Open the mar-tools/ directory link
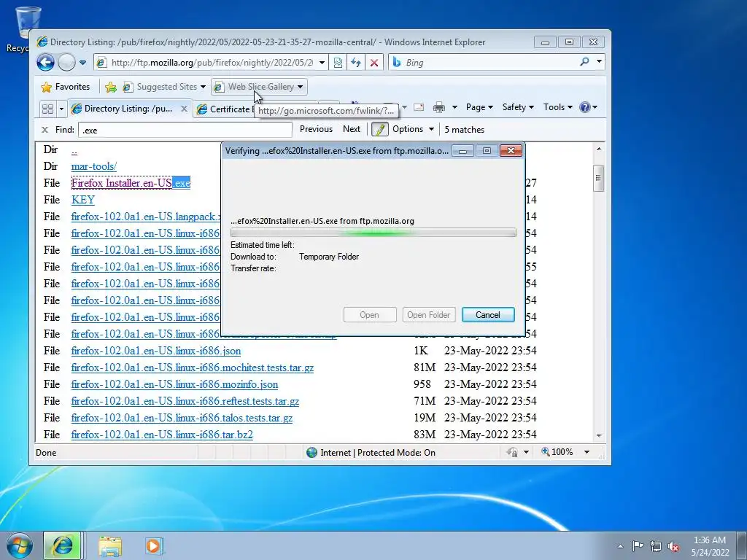The image size is (747, 560). tap(94, 166)
